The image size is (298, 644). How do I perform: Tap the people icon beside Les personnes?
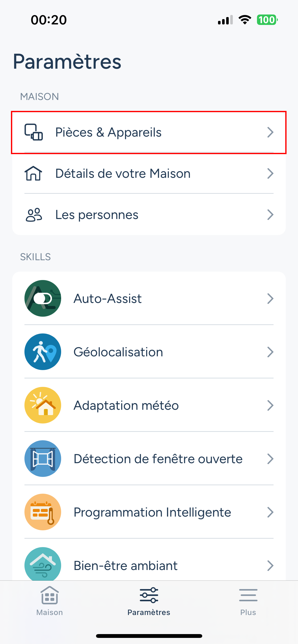point(34,215)
